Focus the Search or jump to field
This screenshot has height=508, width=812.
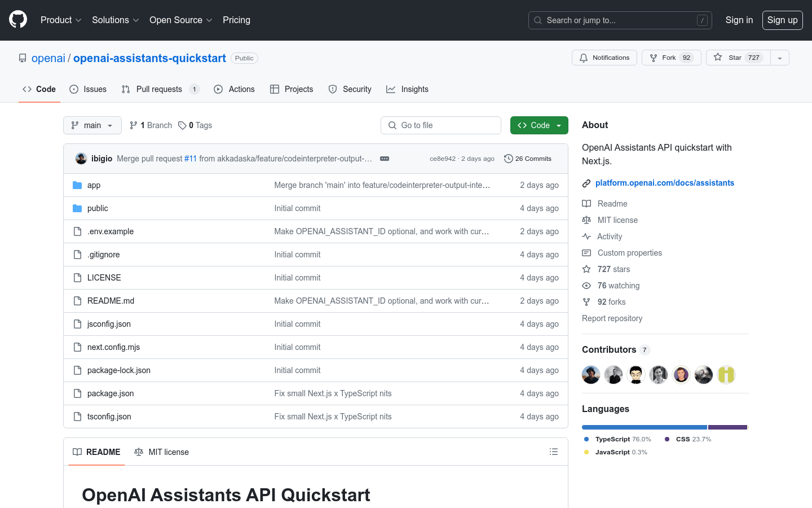pyautogui.click(x=620, y=20)
